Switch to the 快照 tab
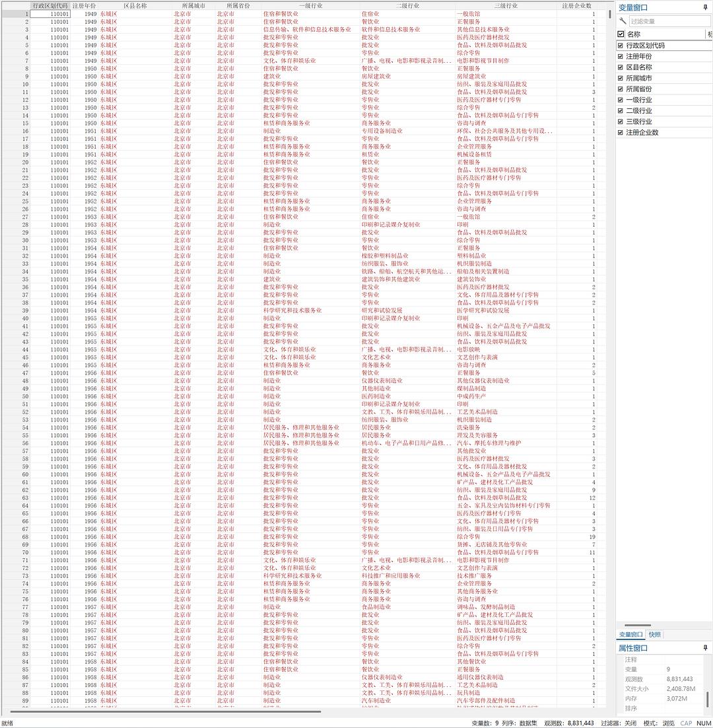The width and height of the screenshot is (713, 728). 654,634
